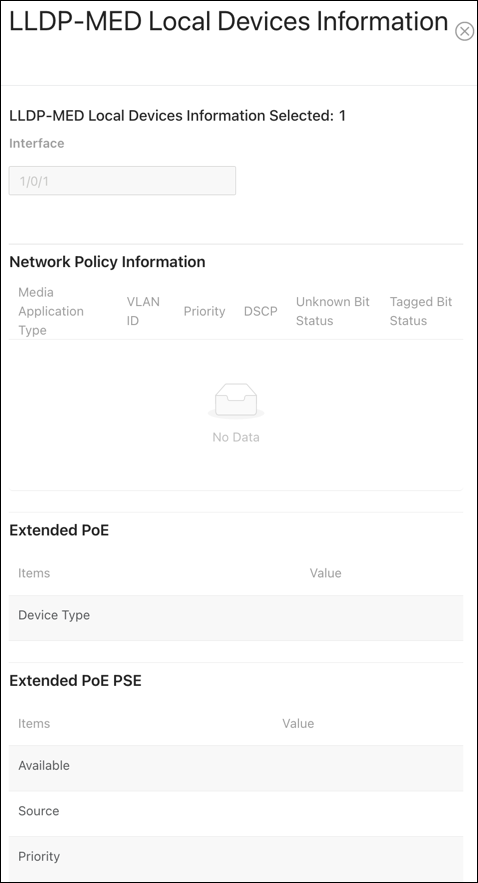Click the Network Policy Information section heading
Image resolution: width=478 pixels, height=883 pixels.
(108, 262)
